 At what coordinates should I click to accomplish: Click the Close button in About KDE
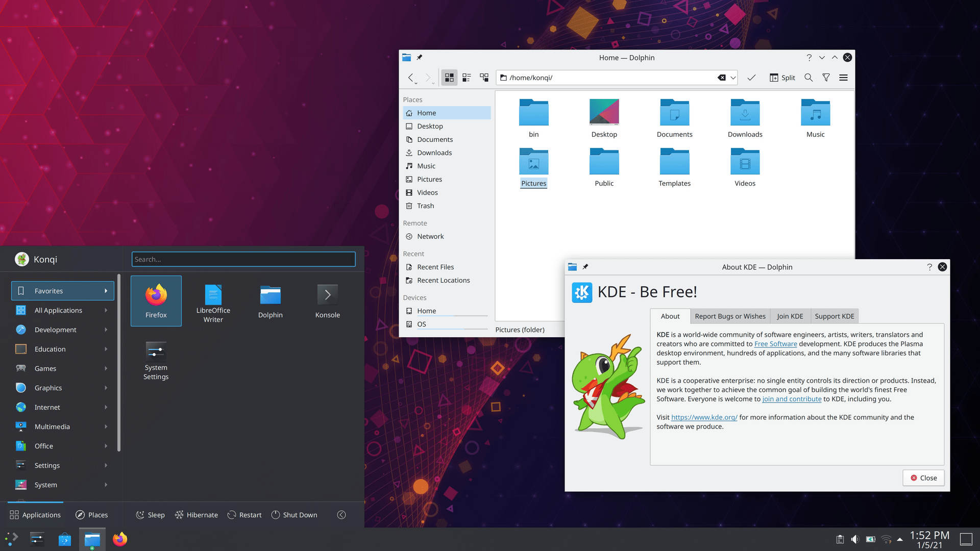coord(923,478)
